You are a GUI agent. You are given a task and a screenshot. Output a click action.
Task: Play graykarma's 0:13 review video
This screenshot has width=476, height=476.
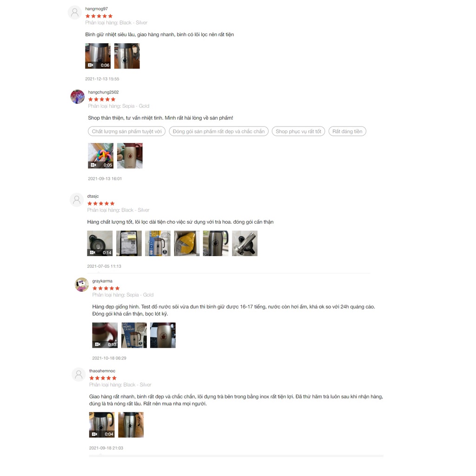pos(105,335)
